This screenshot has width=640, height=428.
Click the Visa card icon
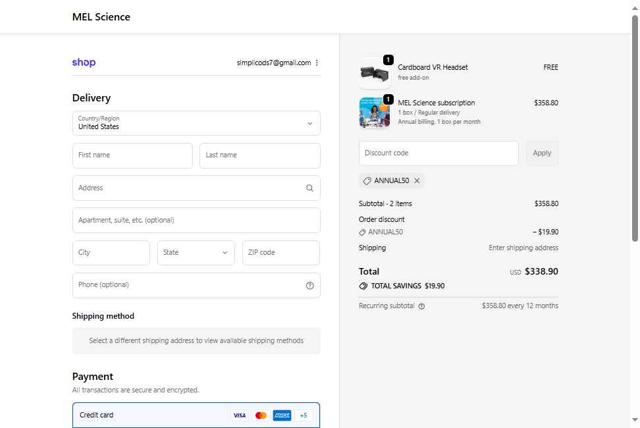[x=240, y=415]
